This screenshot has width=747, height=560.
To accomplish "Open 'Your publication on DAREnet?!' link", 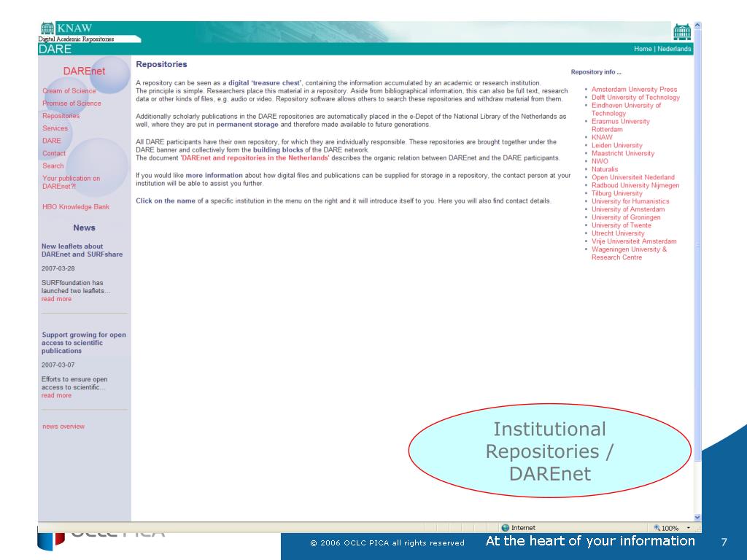I will pos(71,182).
